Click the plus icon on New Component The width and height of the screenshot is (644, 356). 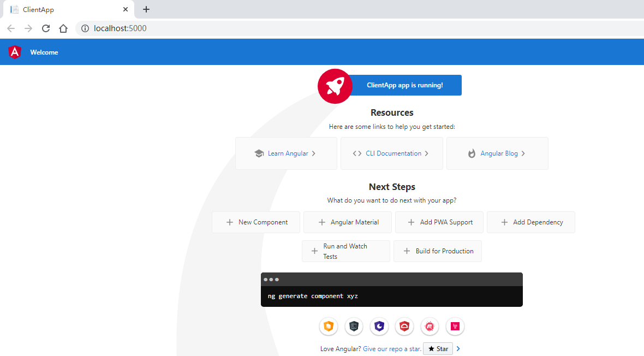coord(230,222)
